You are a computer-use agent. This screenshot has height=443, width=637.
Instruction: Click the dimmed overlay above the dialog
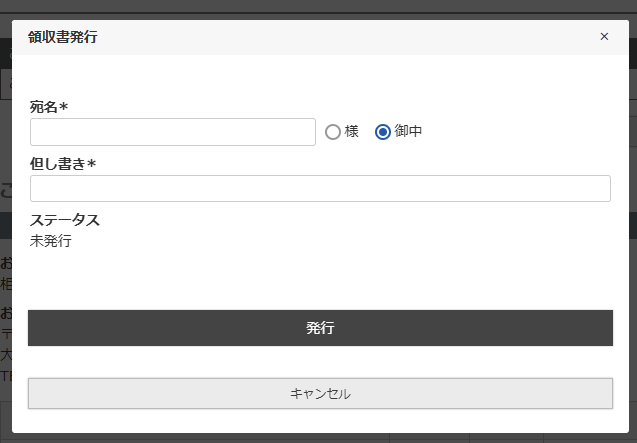(320, 8)
